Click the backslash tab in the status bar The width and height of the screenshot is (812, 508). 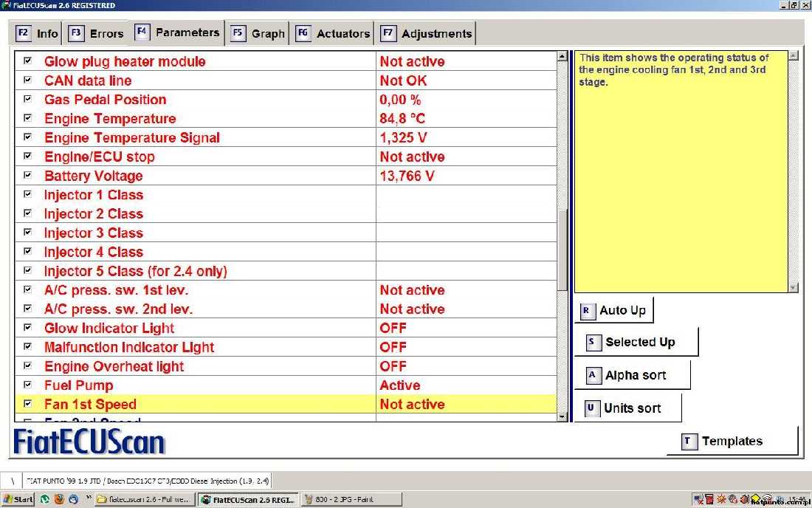[x=13, y=481]
